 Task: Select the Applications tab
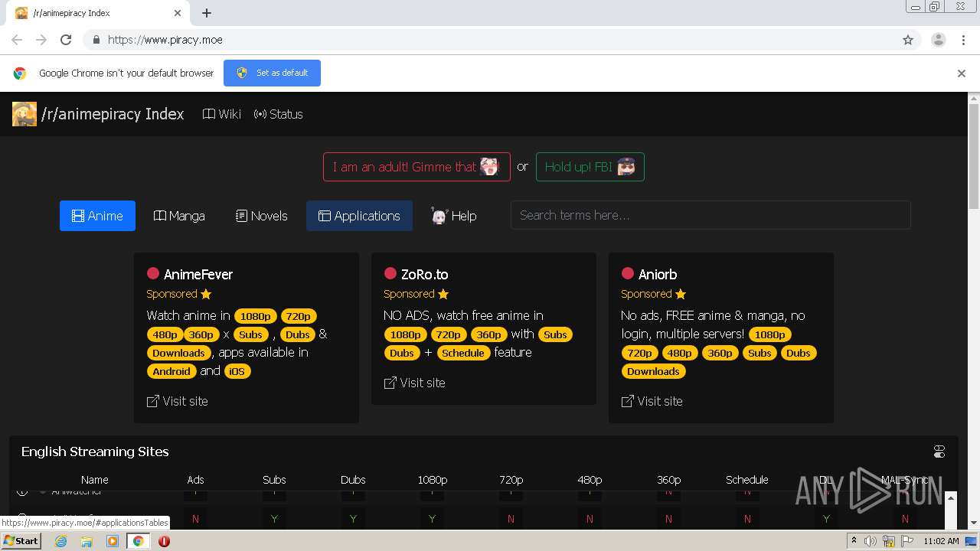point(359,216)
